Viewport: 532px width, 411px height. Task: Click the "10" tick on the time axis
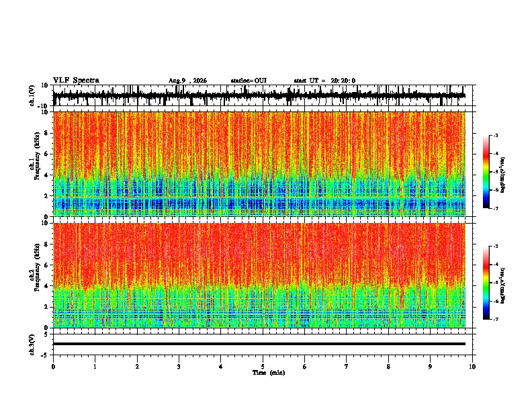(472, 367)
